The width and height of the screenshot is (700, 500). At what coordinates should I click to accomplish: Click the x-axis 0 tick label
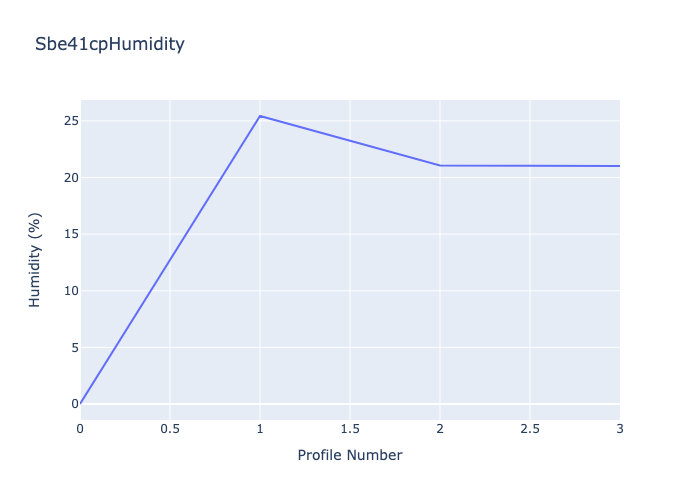[x=81, y=428]
